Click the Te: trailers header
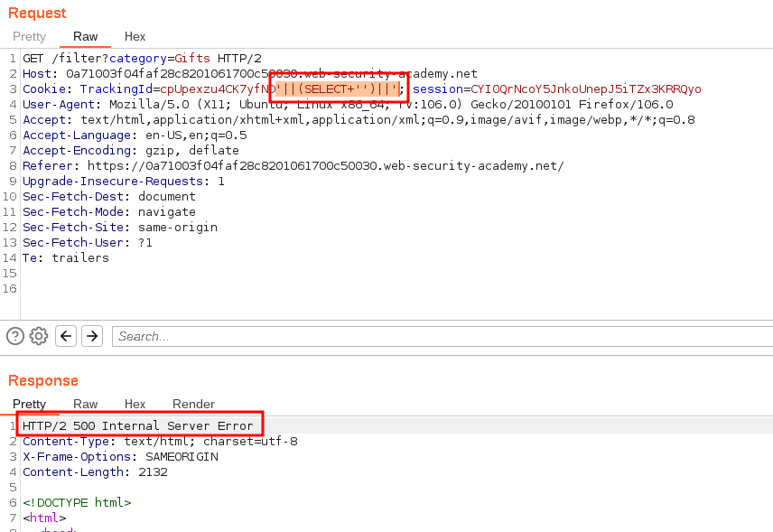This screenshot has height=532, width=773. [66, 257]
